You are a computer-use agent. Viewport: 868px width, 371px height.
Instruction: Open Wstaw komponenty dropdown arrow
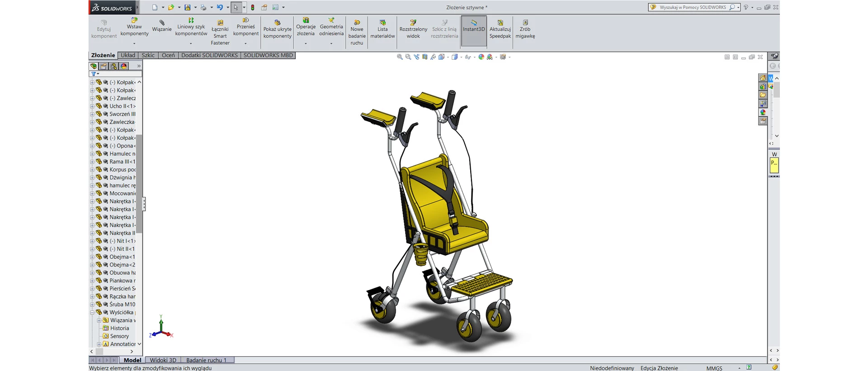tap(134, 43)
